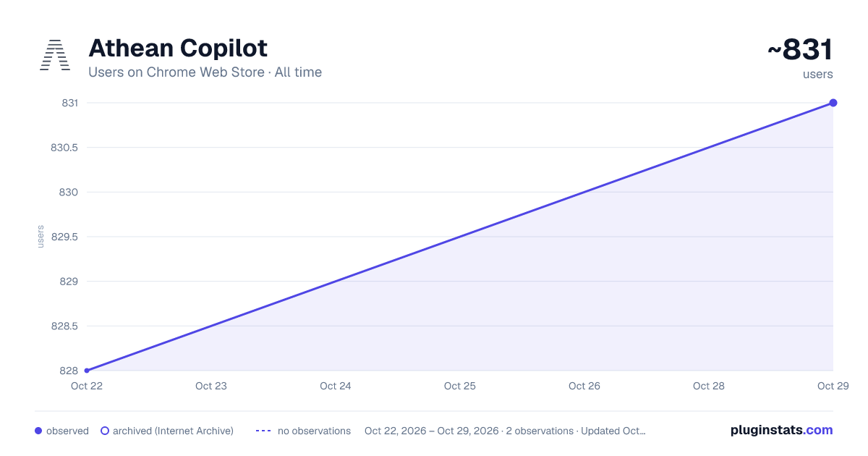Viewport: 868px width, 456px height.
Task: Click the 'archived (Internet Archive)' legend label
Action: tap(173, 431)
